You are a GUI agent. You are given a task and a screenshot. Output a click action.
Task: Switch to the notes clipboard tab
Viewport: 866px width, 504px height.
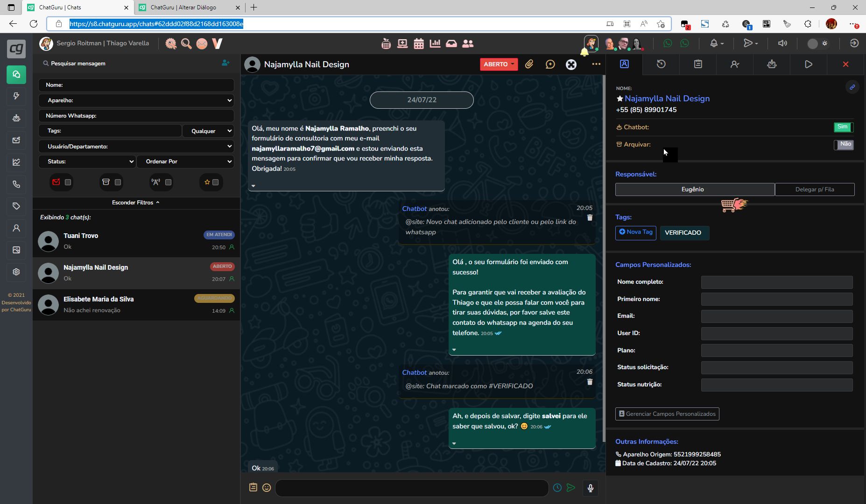pos(698,64)
